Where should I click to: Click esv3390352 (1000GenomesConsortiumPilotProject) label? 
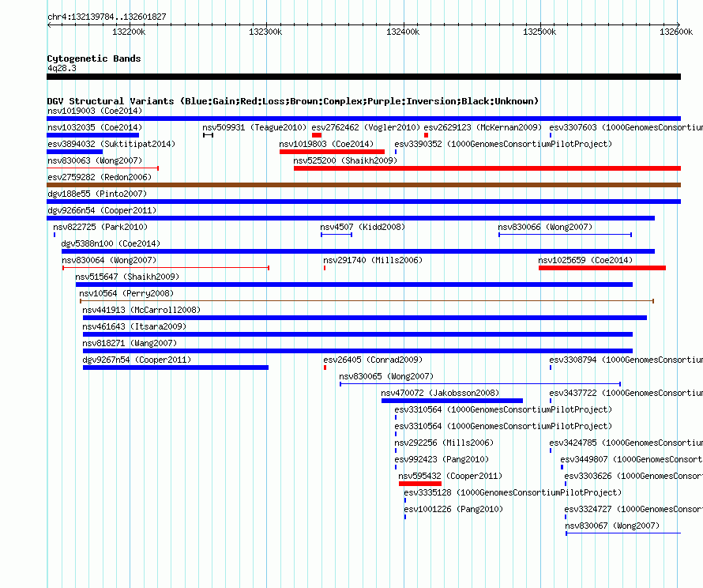click(503, 144)
